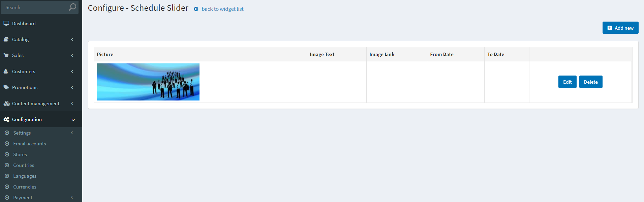The image size is (644, 202).
Task: Click the Sales shopping cart icon
Action: [6, 55]
